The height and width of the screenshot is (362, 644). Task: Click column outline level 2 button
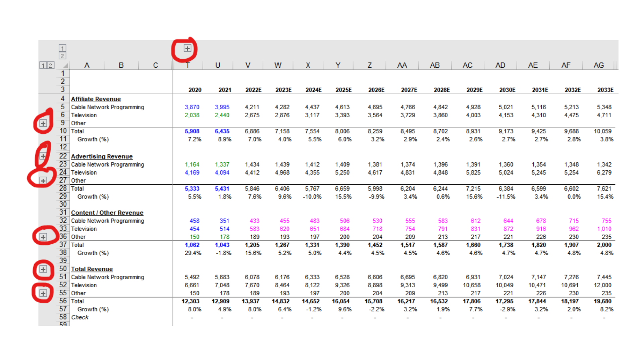tap(62, 56)
